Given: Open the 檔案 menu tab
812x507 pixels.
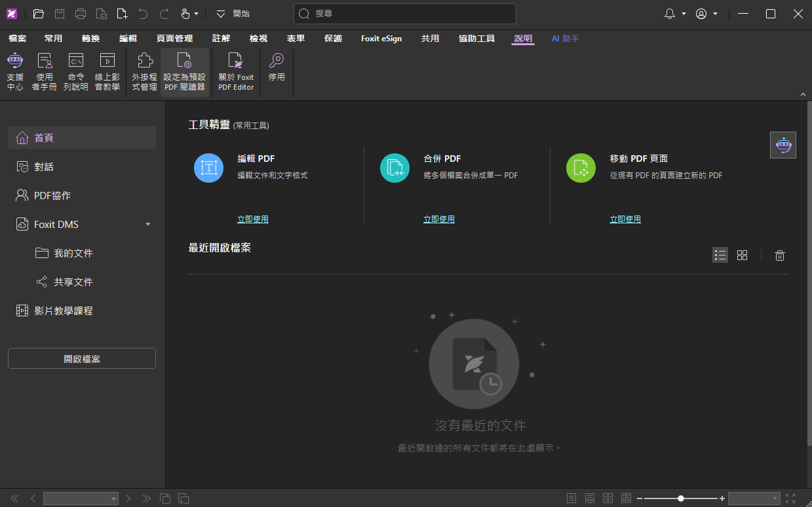Looking at the screenshot, I should click(18, 39).
